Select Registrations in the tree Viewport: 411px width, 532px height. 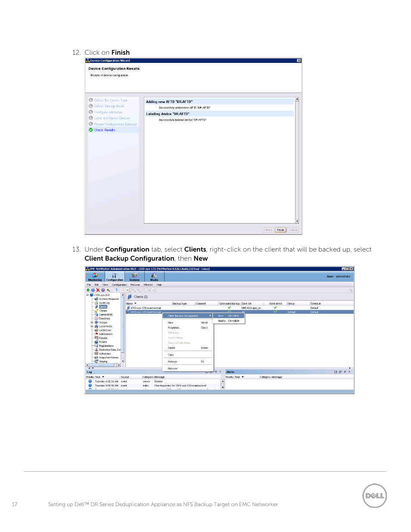coord(106,346)
